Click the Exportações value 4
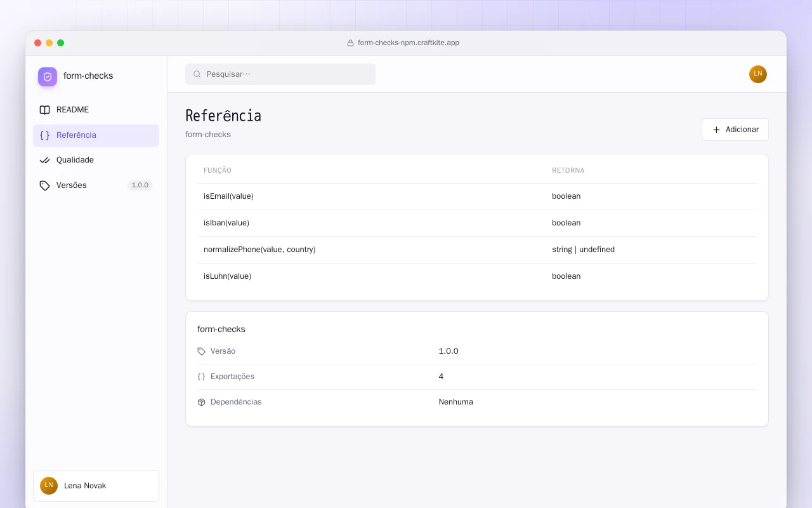This screenshot has height=508, width=812. (x=441, y=377)
